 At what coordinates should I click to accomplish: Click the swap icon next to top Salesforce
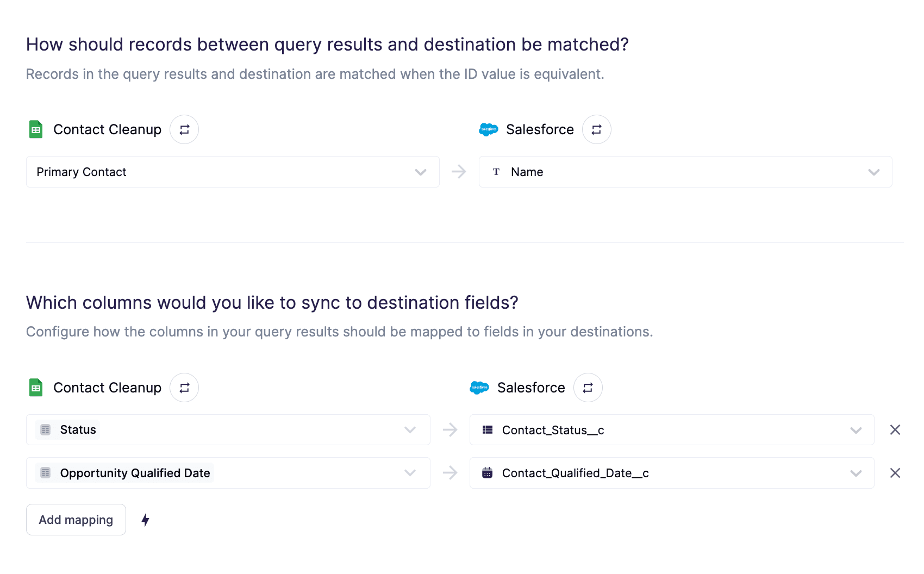pyautogui.click(x=596, y=129)
